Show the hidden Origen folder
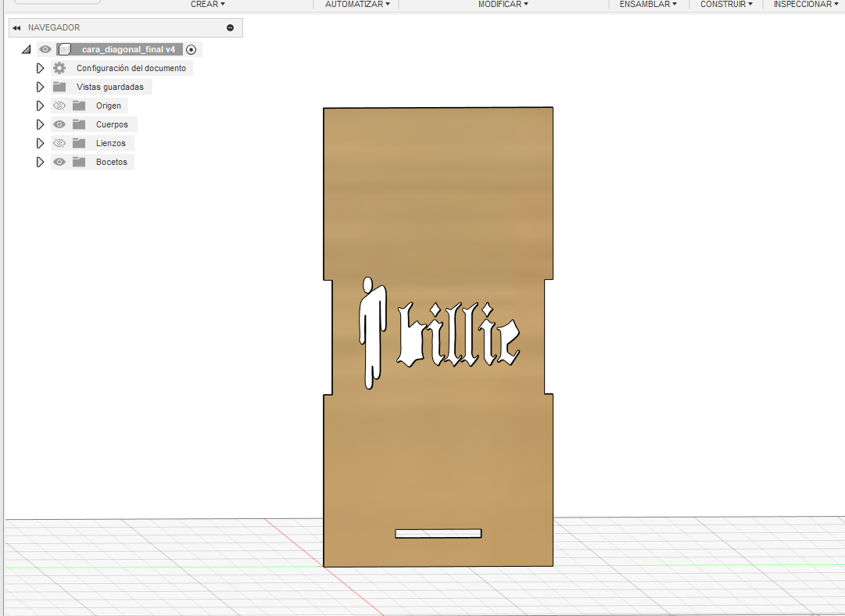The width and height of the screenshot is (845, 616). [59, 106]
